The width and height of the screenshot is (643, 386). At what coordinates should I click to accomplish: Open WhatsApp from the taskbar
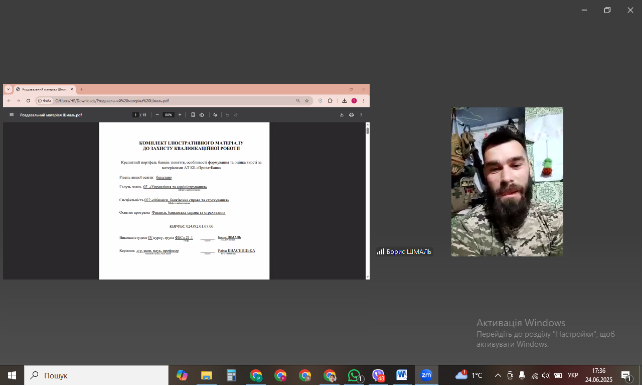point(354,375)
